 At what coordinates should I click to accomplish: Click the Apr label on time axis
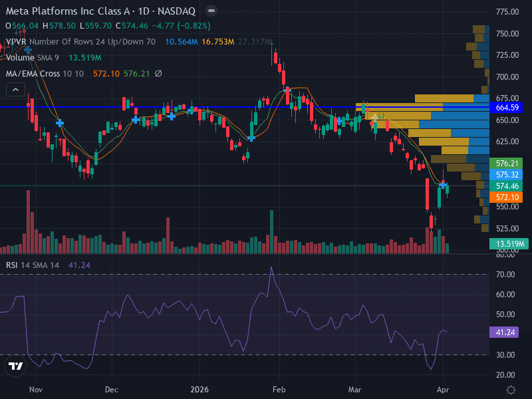(443, 390)
